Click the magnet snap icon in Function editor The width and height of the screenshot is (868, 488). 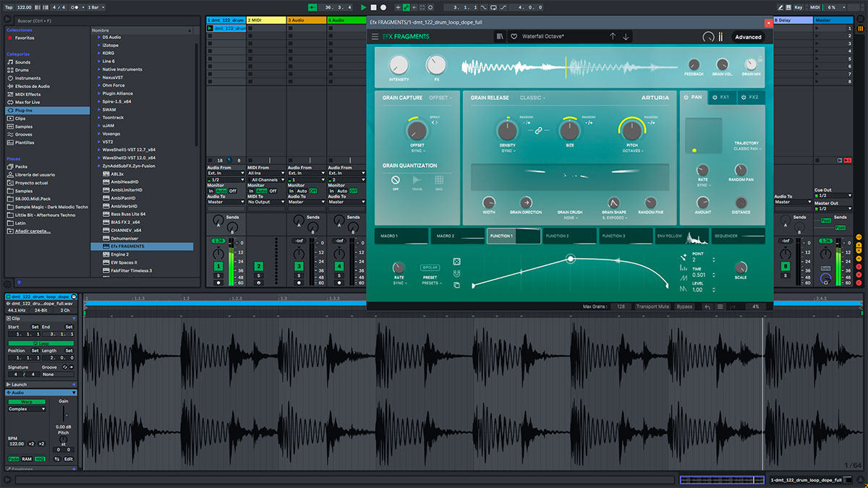tap(457, 273)
